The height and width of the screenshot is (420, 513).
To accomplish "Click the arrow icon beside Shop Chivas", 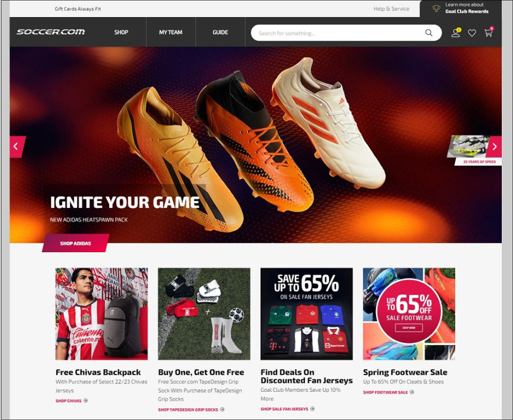I will [85, 401].
